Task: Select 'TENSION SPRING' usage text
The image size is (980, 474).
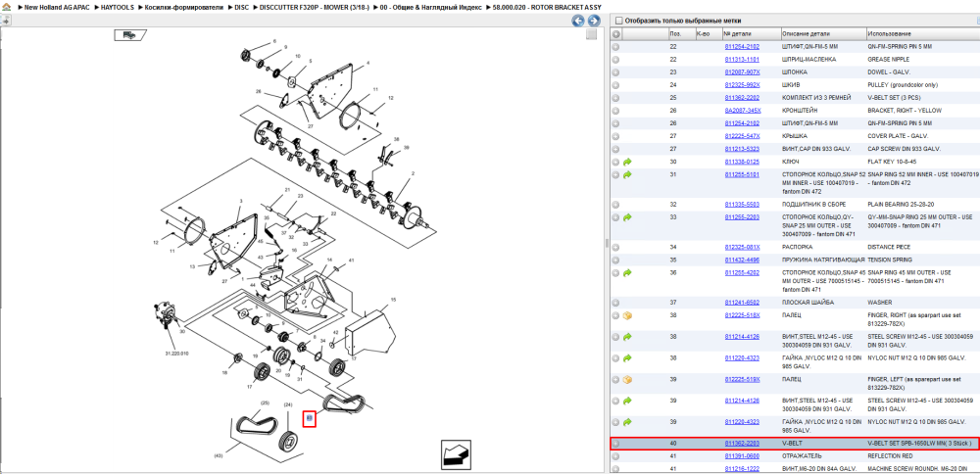Action: point(890,260)
